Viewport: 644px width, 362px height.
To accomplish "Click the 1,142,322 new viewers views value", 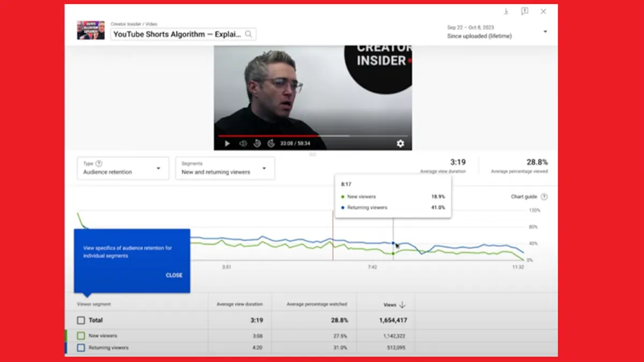I will pyautogui.click(x=394, y=336).
